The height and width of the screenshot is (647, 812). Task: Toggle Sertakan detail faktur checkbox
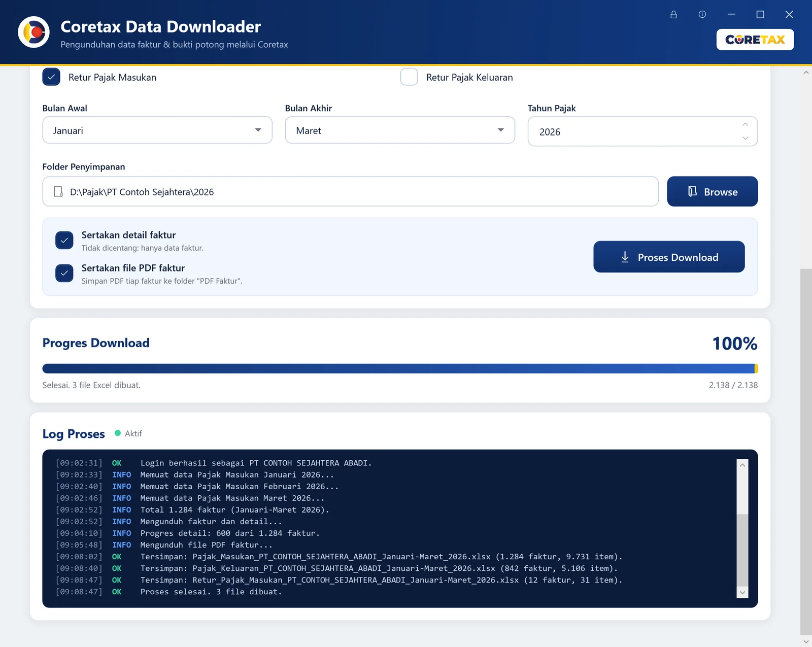click(x=64, y=241)
